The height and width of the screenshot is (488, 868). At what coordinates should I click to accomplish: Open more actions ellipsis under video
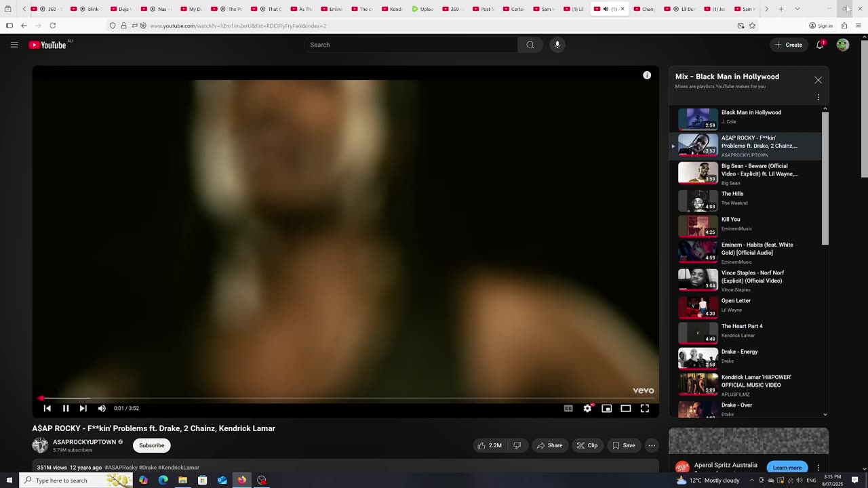click(652, 445)
